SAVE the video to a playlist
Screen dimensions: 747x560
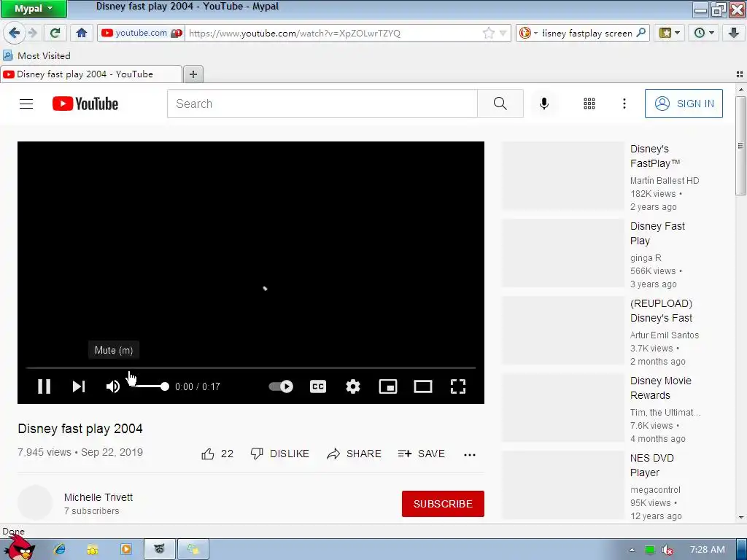click(421, 454)
